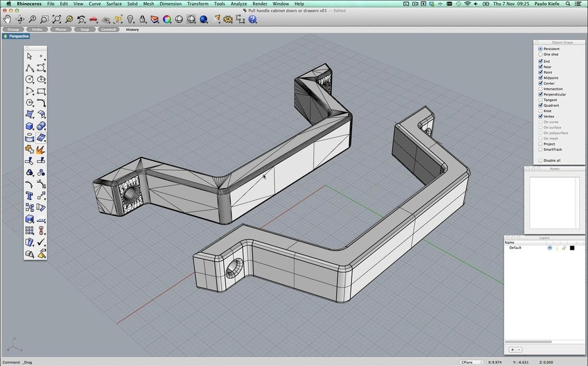Screen dimensions: 588x366
Task: Click the Perspective viewport label
Action: [x=17, y=36]
